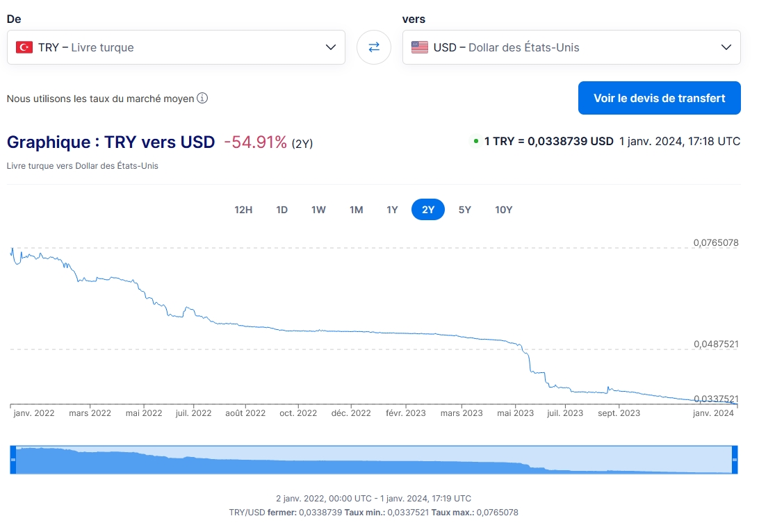Click the swap currencies arrows icon
Viewport: 759px width, 532px height.
374,47
